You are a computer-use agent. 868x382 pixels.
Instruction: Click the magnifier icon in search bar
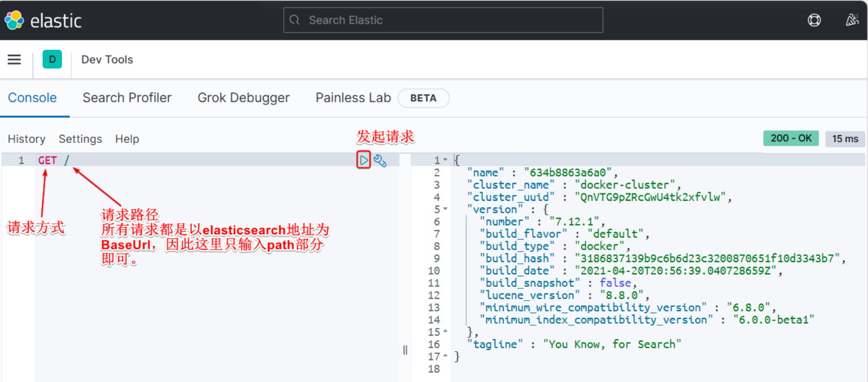[295, 20]
